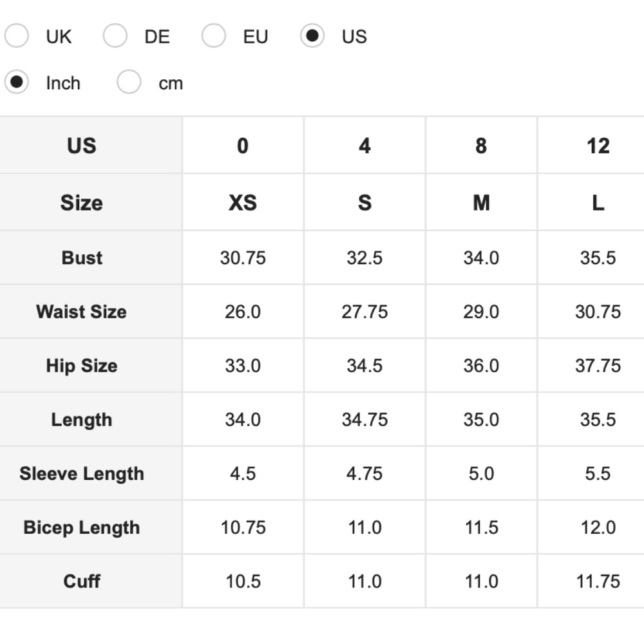644x644 pixels.
Task: Choose the Inch unit radio button
Action: click(17, 82)
